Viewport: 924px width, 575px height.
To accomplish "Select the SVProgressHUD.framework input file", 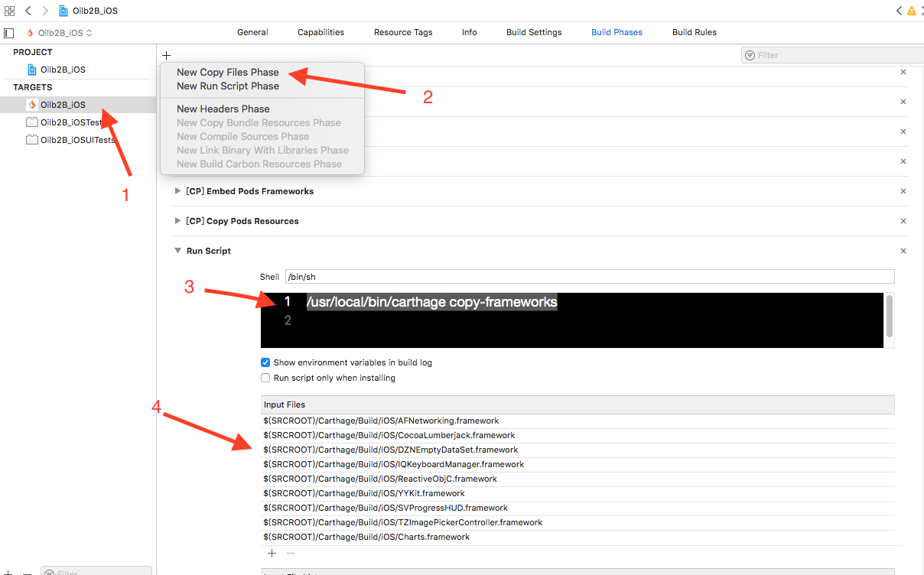I will (x=577, y=508).
